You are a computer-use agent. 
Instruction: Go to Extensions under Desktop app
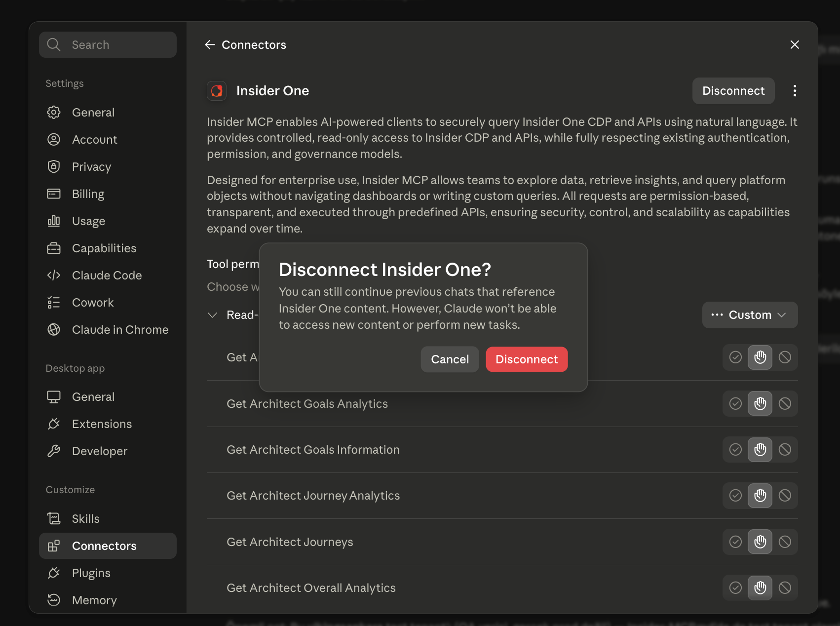pyautogui.click(x=108, y=424)
